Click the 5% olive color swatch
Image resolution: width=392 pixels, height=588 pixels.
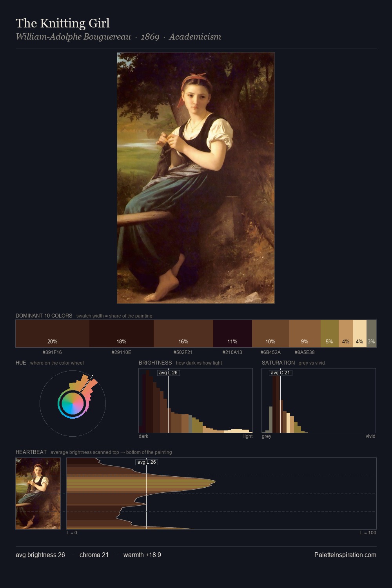click(330, 334)
